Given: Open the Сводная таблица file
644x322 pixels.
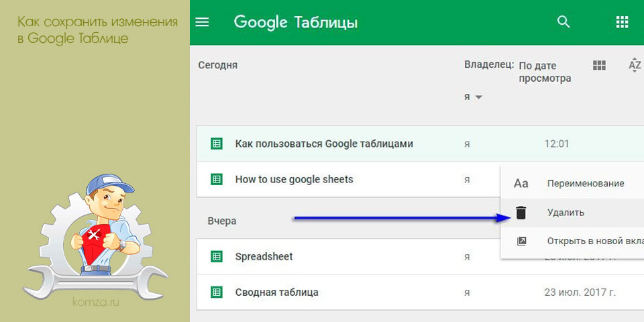Looking at the screenshot, I should 277,292.
